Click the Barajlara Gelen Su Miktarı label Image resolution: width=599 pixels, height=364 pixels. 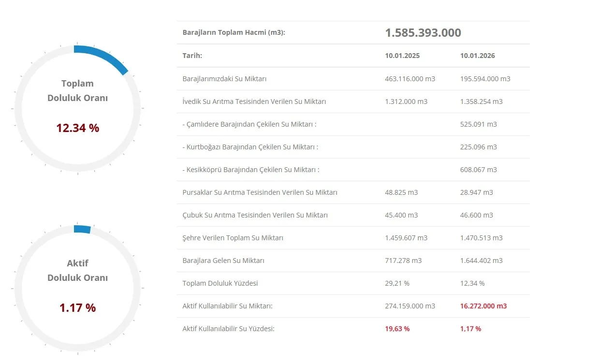click(223, 261)
